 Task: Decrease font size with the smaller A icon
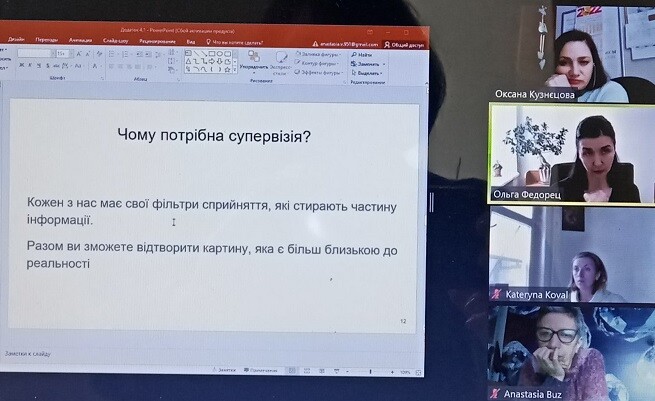tap(88, 54)
